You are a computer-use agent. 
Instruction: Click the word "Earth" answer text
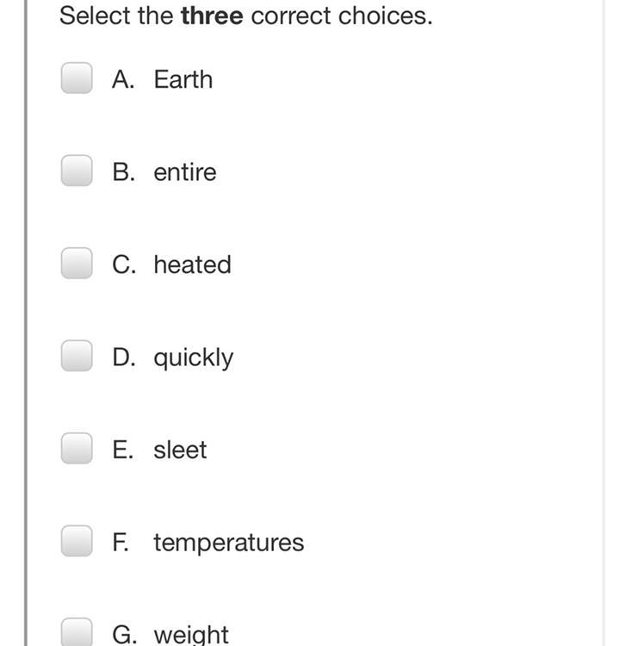point(183,78)
